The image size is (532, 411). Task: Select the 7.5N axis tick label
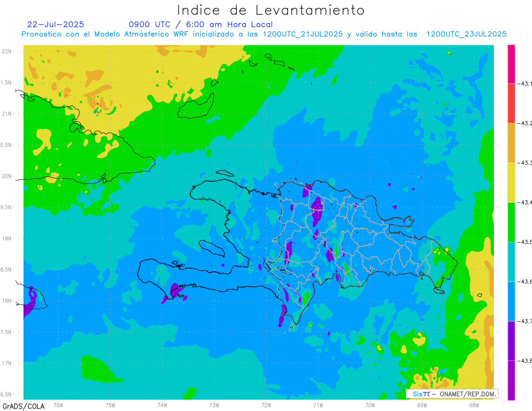pos(7,332)
